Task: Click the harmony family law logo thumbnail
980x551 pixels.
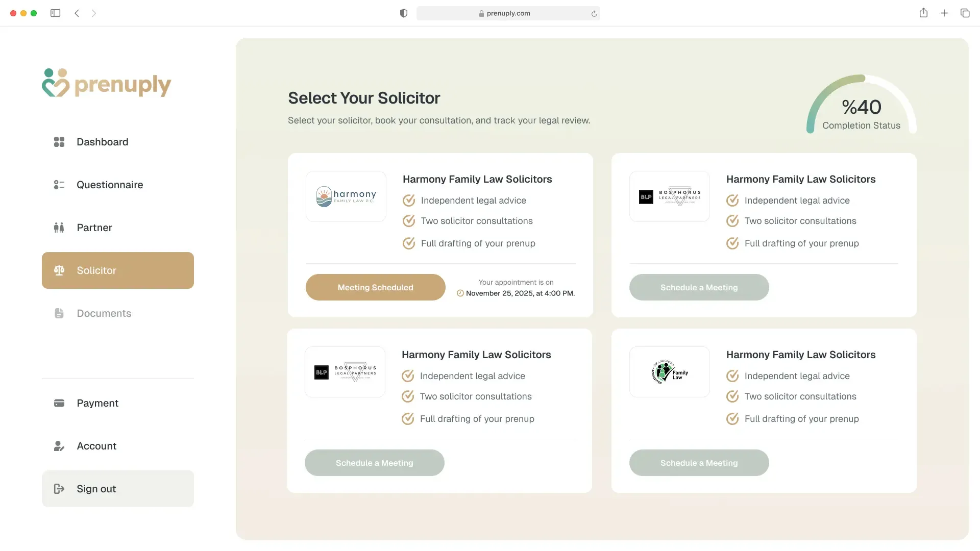Action: click(x=346, y=196)
